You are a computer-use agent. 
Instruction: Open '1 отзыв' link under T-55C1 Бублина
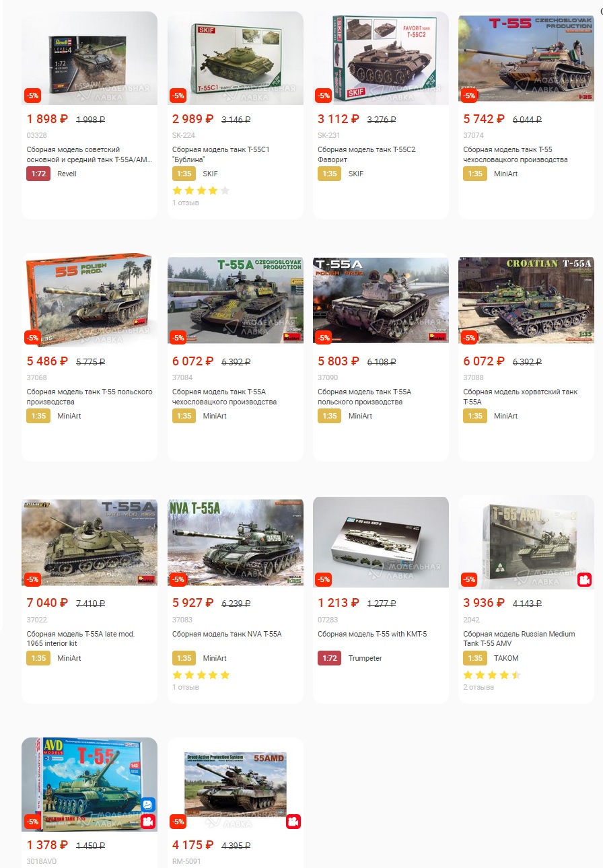(186, 203)
